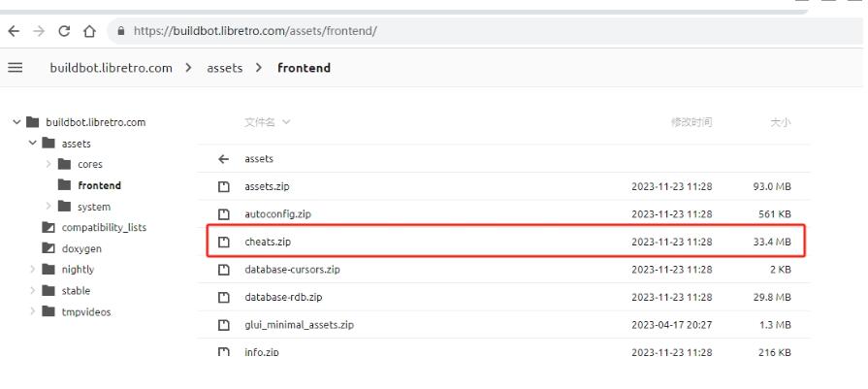The height and width of the screenshot is (389, 868).
Task: Expand the cores folder chevron
Action: point(48,164)
